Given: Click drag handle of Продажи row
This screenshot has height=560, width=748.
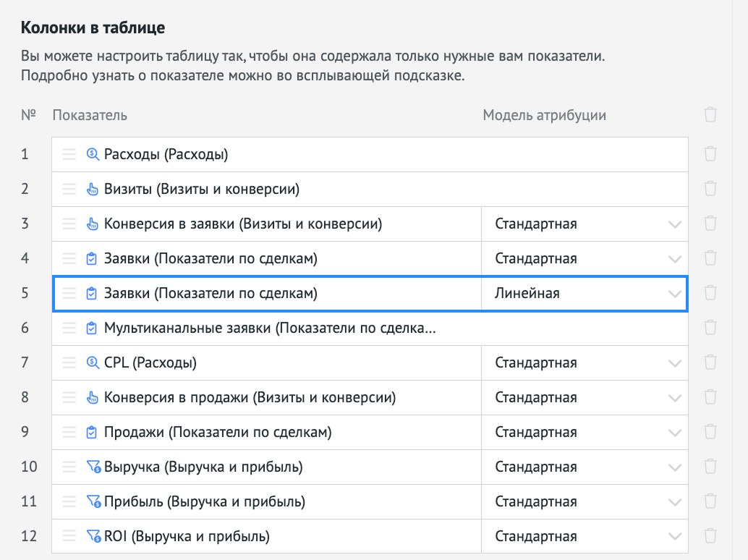Looking at the screenshot, I should tap(69, 432).
